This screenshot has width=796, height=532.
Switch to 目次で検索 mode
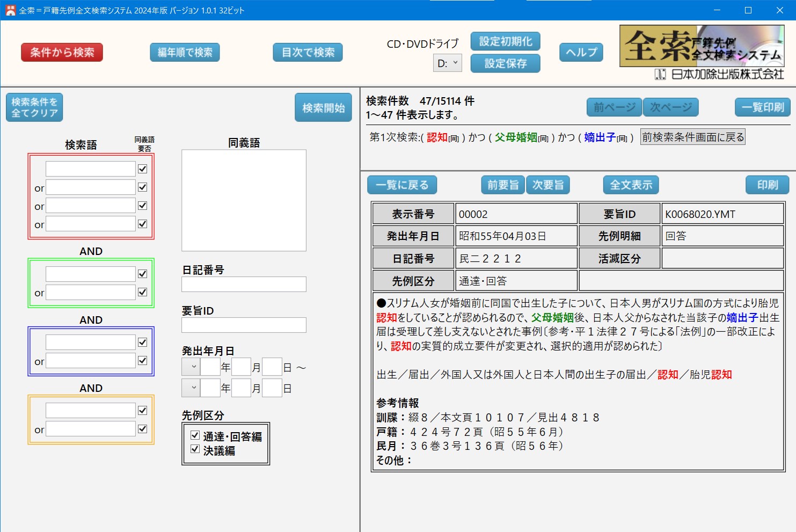(x=308, y=53)
